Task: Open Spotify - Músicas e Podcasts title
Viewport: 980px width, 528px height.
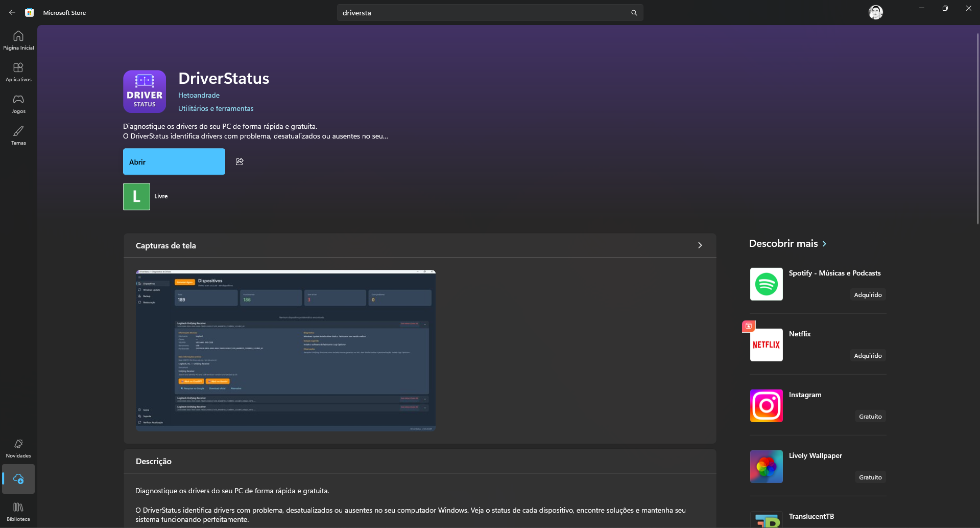Action: tap(834, 273)
